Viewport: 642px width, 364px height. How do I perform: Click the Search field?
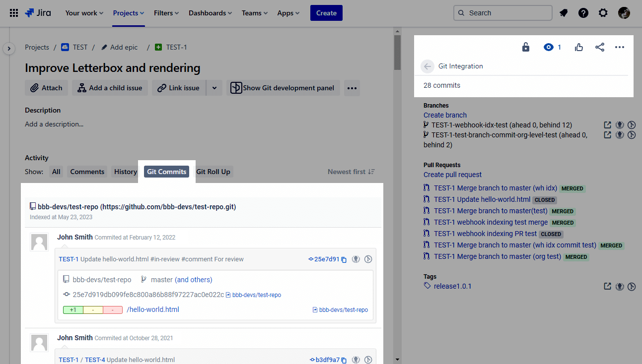pyautogui.click(x=503, y=13)
